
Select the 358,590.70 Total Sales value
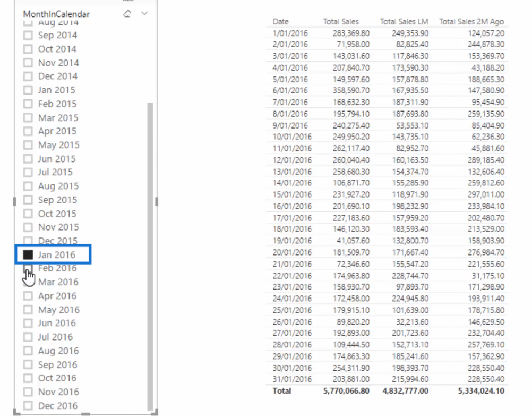[x=351, y=91]
